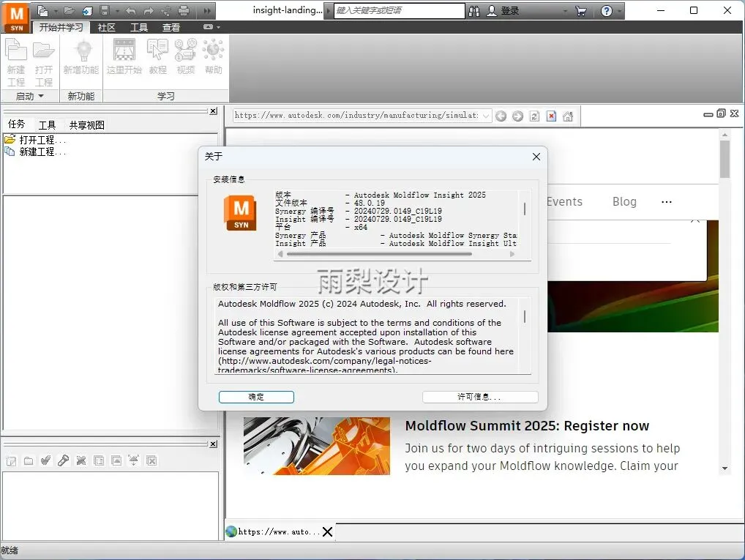Screen dimensions: 745x560
Task: Click the browser forward arrow button
Action: pyautogui.click(x=517, y=116)
